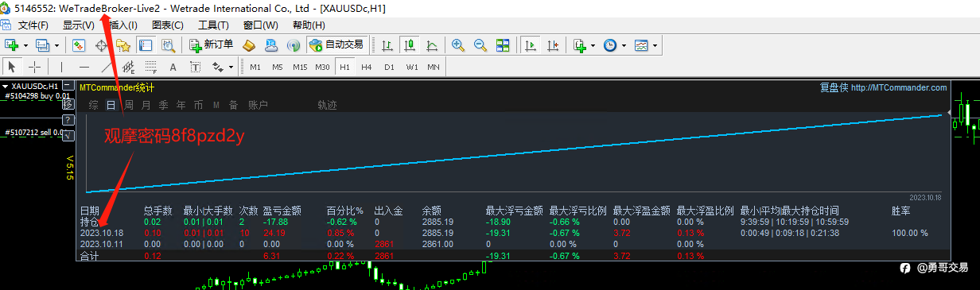This screenshot has width=980, height=290.
Task: Click the zoom out magnifier
Action: tap(480, 45)
